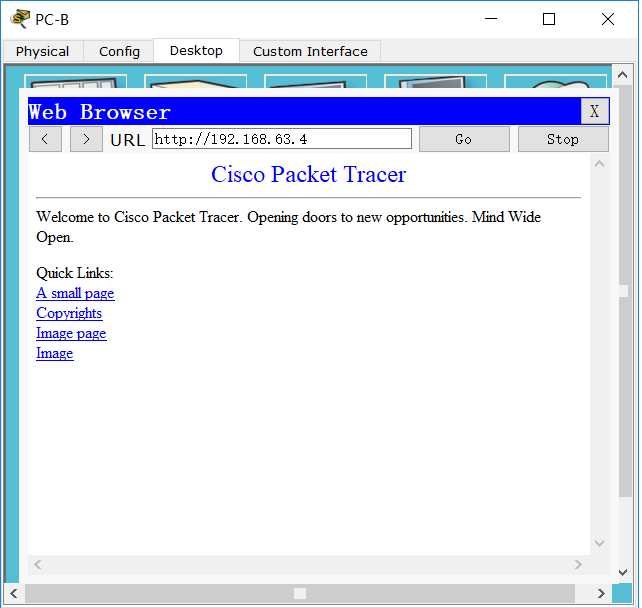Screen dimensions: 642x608
Task: Click the 'Quick Links:' text
Action: click(x=75, y=273)
